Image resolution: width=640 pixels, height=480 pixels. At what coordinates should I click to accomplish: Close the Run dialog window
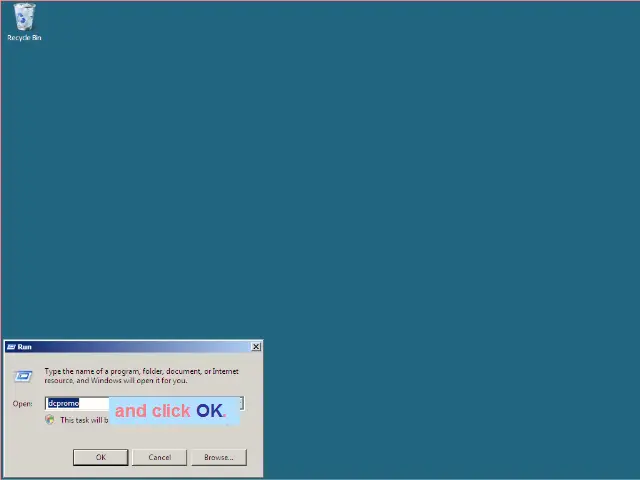(x=256, y=347)
